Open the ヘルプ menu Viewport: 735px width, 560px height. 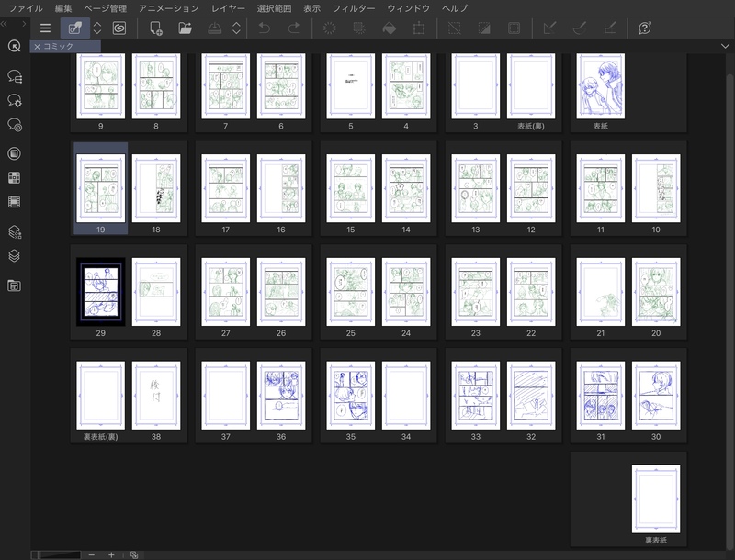click(455, 8)
